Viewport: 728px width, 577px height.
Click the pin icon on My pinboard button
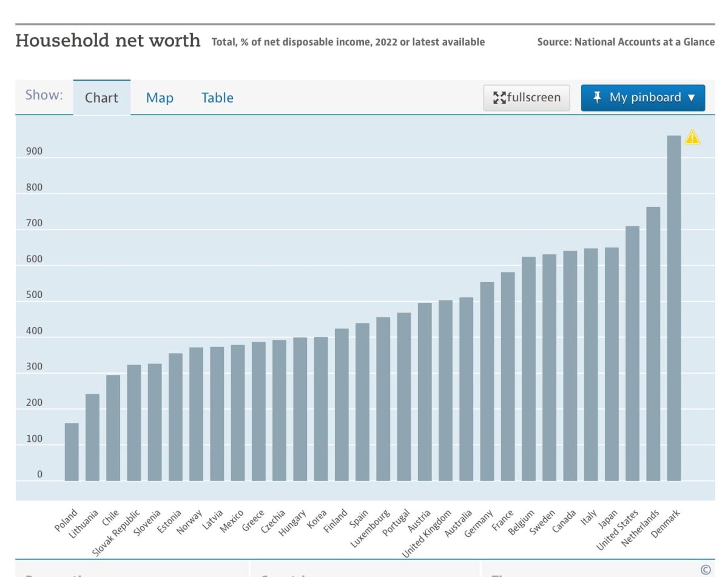[x=598, y=96]
